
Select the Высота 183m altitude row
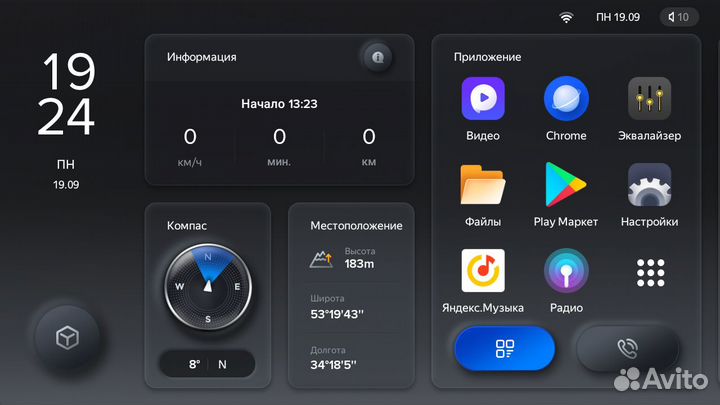345,259
